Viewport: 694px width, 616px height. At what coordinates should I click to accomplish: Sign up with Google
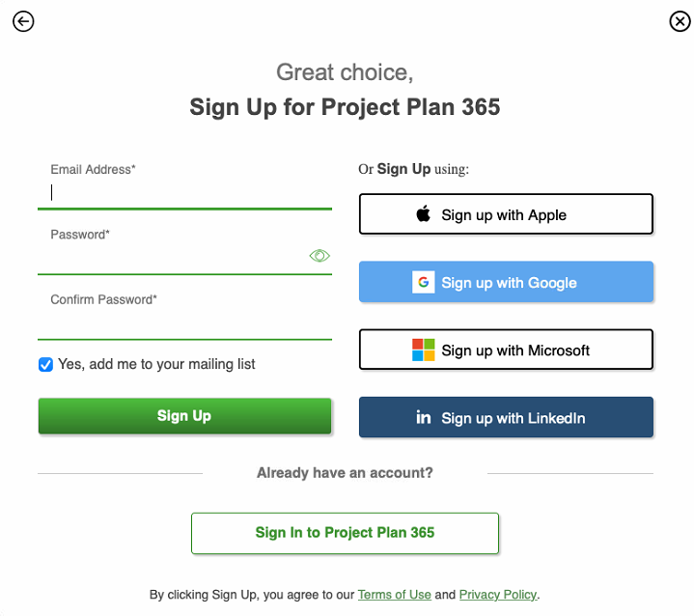click(506, 282)
